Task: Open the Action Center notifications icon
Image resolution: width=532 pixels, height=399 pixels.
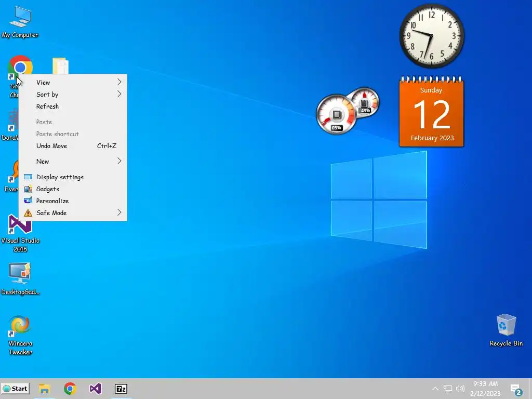Action: [516, 390]
